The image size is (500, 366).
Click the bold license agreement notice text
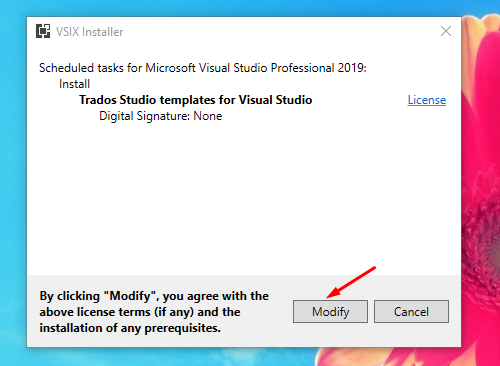[x=154, y=312]
